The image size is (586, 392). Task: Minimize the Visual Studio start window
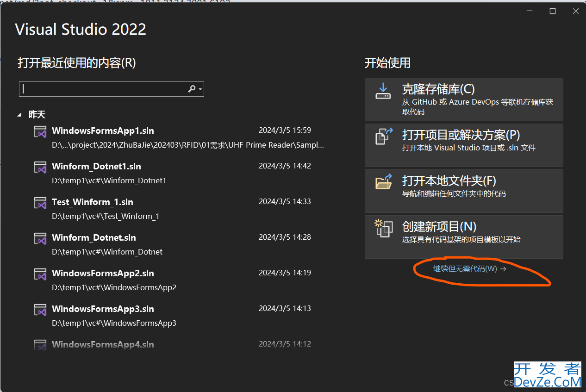point(529,11)
